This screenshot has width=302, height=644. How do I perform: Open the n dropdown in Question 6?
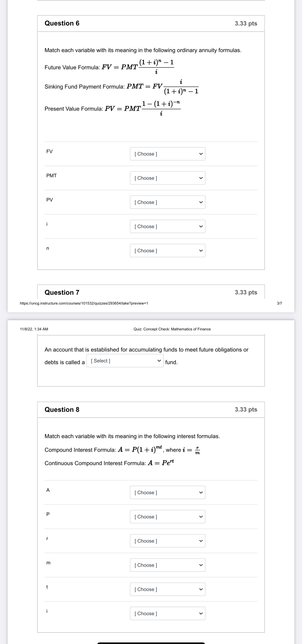point(167,251)
